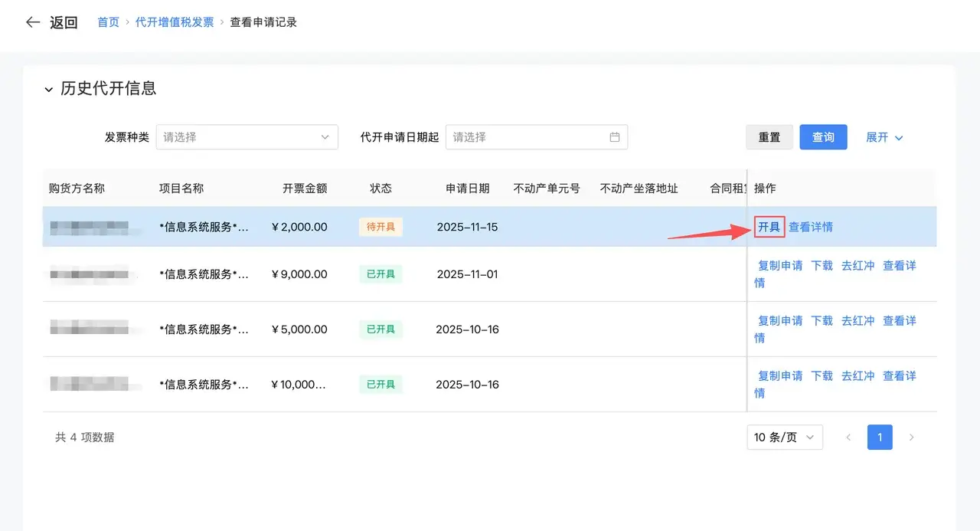The width and height of the screenshot is (980, 531).
Task: Open the 发票种类 dropdown
Action: click(247, 137)
